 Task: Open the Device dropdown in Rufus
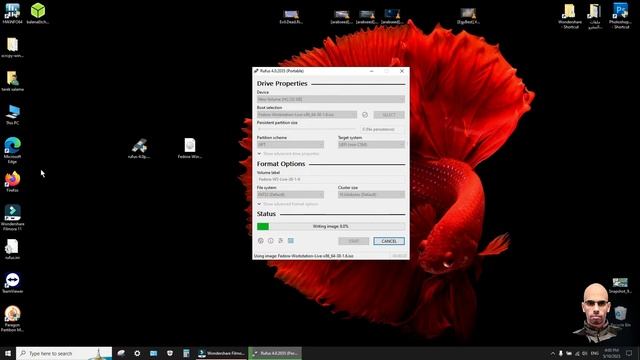(331, 99)
